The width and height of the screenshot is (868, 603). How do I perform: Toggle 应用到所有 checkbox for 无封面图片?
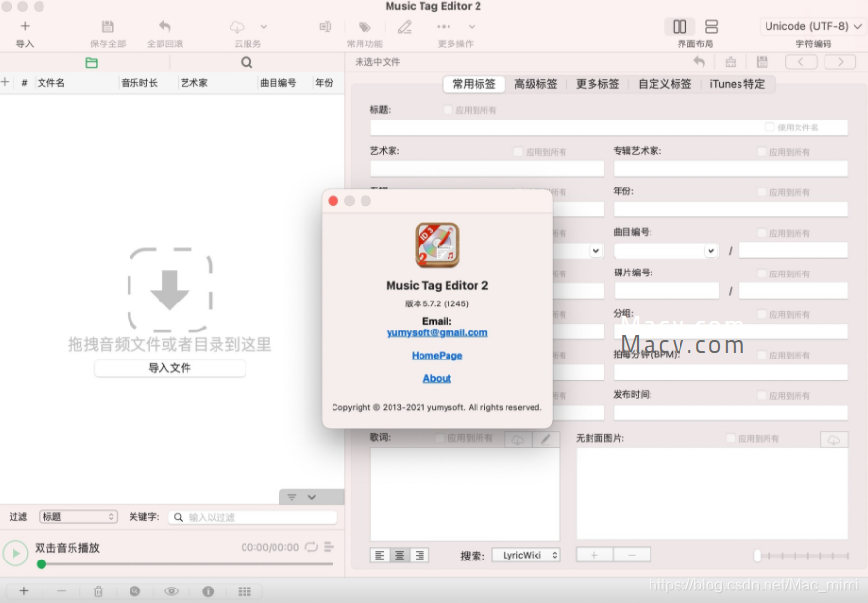(x=731, y=438)
